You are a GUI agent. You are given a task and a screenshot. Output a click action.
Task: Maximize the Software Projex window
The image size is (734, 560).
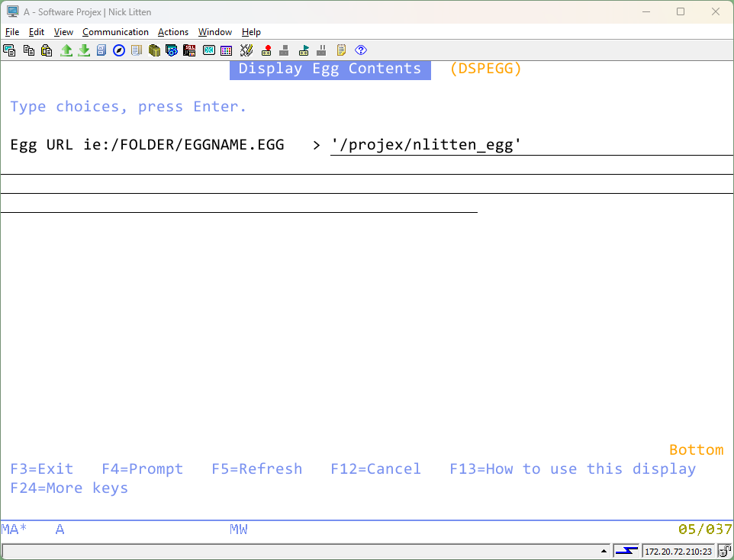coord(681,11)
